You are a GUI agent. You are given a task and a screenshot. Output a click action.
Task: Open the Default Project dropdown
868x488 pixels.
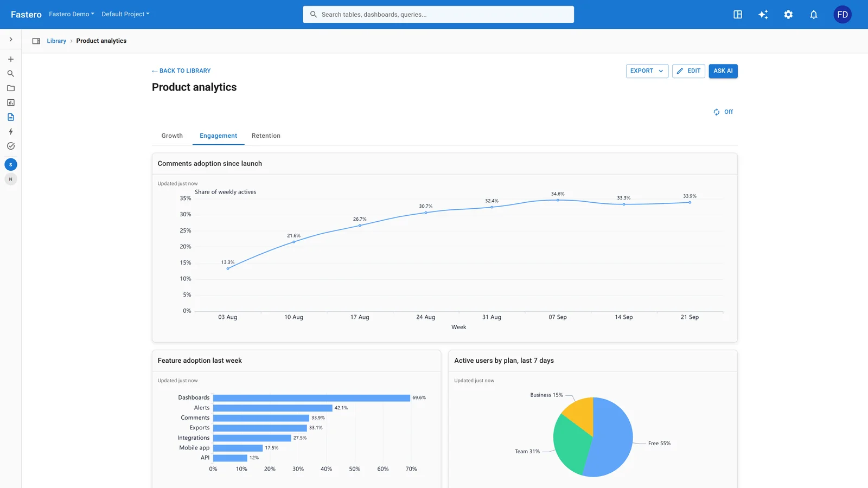tap(125, 14)
